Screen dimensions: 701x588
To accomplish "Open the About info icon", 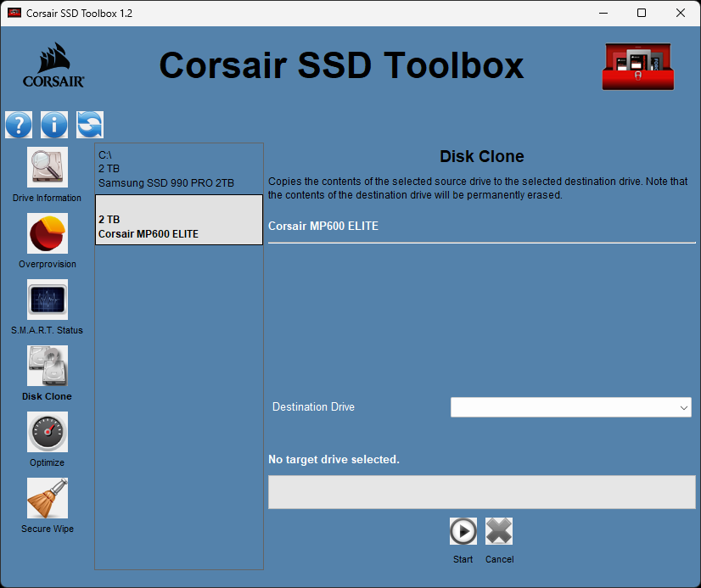I will 53,124.
